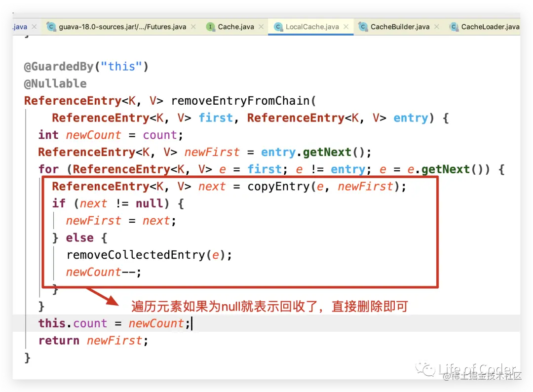Close the Futures.java tab
Viewport: 533px width, 392px height.
pyautogui.click(x=193, y=27)
